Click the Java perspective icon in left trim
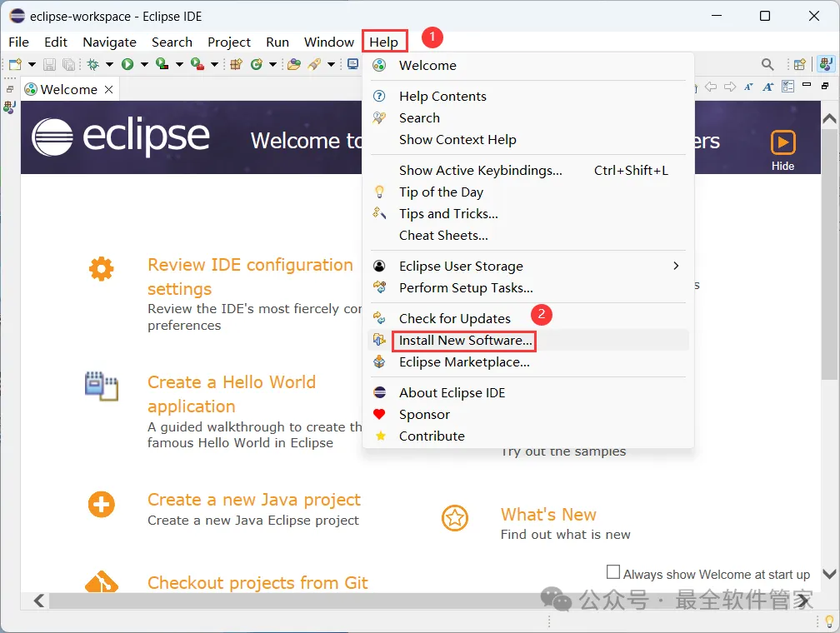 coord(9,107)
